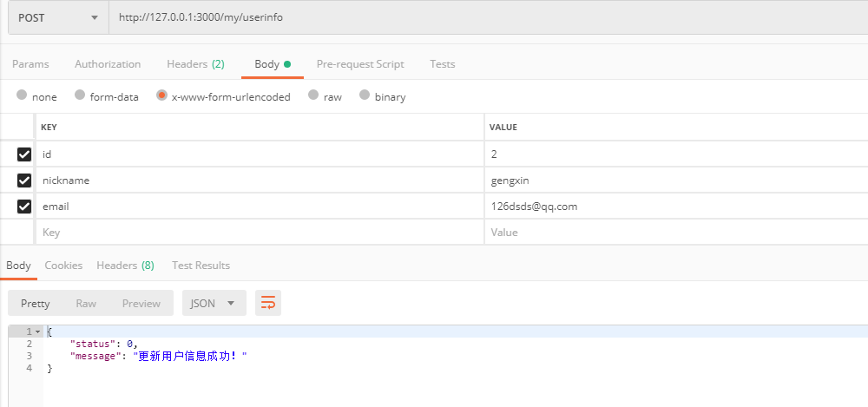Open the request Headers (2) tab
Viewport: 868px width, 407px height.
195,64
